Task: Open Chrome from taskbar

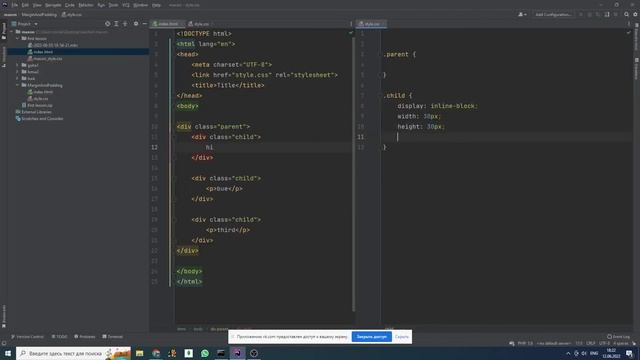Action: click(x=156, y=353)
